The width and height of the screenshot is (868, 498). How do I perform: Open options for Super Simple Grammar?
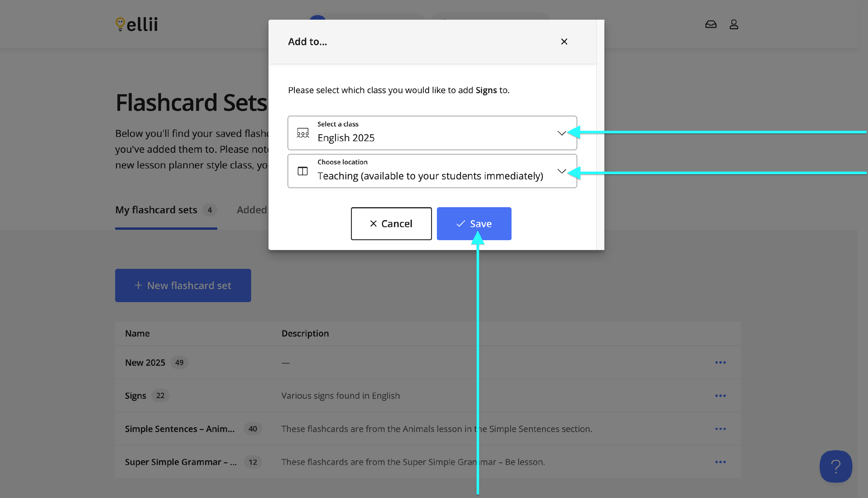click(x=720, y=462)
